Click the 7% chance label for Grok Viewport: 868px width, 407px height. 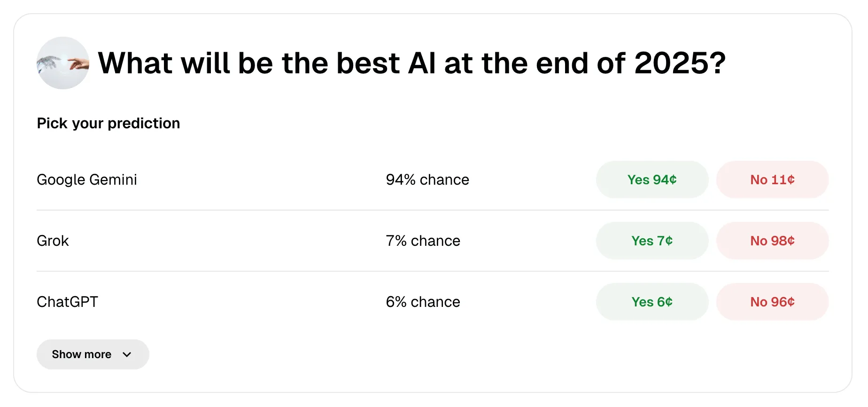pos(422,241)
